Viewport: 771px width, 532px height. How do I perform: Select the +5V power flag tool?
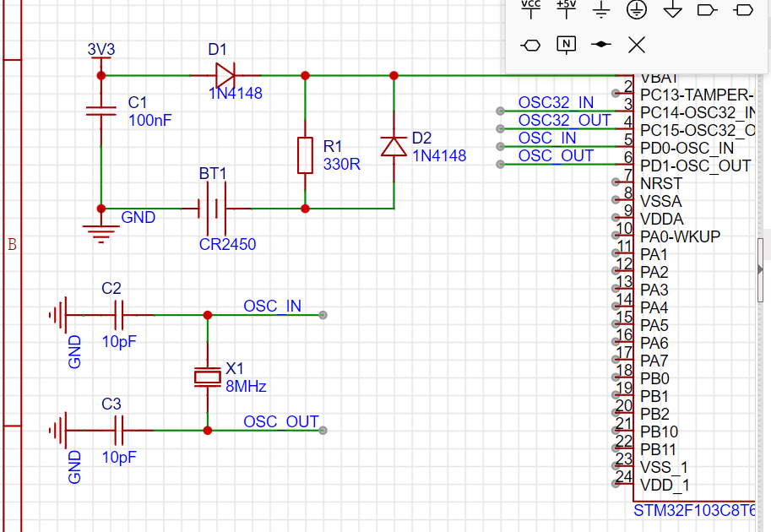click(566, 10)
